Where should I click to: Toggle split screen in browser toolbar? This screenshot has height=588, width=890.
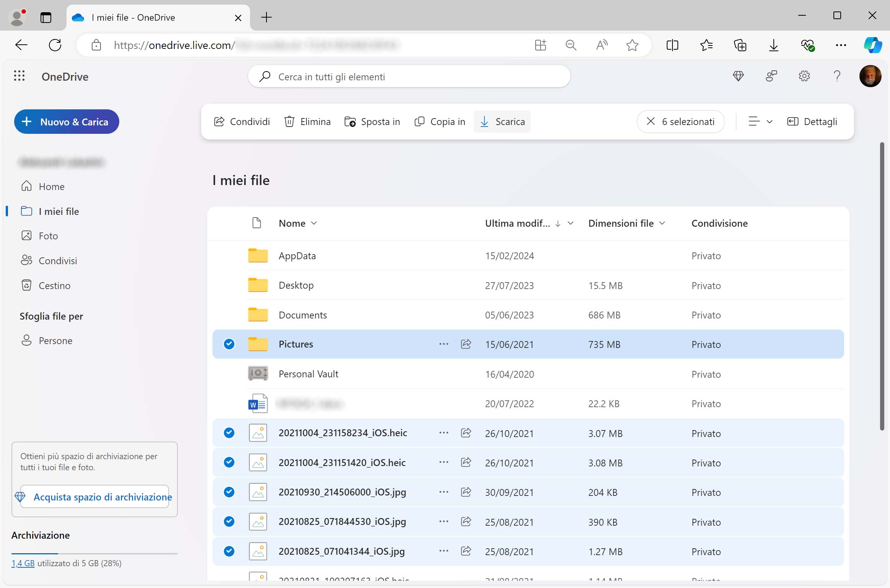(x=672, y=45)
